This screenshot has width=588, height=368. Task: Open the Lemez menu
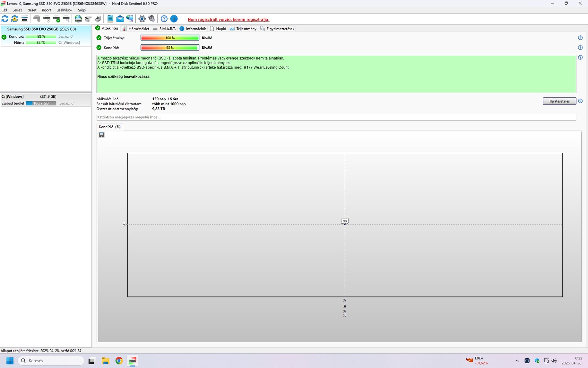click(17, 10)
